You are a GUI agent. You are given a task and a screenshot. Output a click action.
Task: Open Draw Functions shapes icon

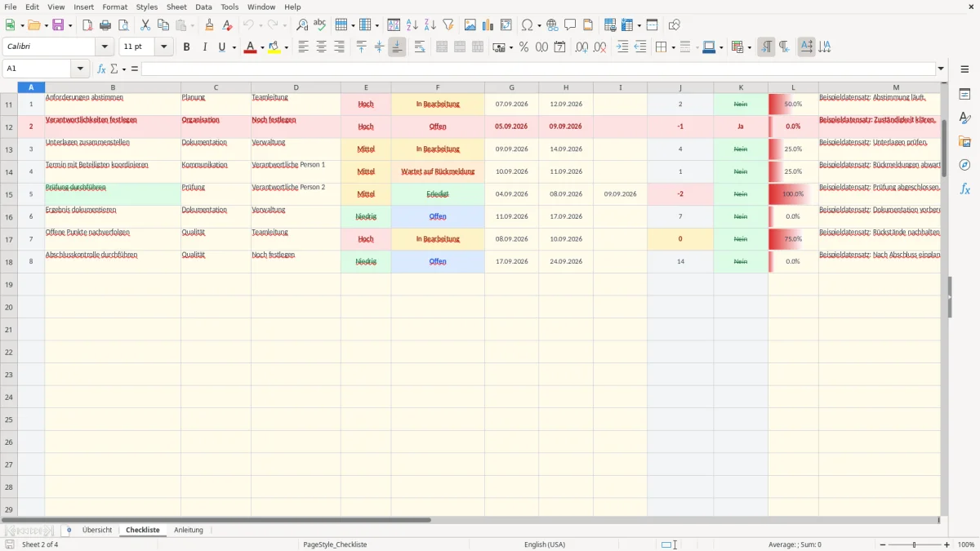[x=675, y=25]
